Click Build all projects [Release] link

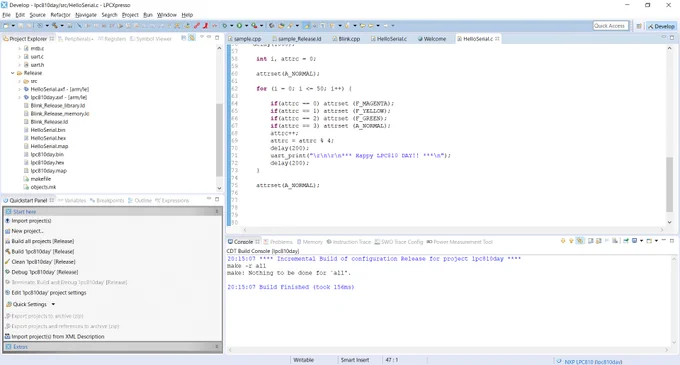(42, 241)
